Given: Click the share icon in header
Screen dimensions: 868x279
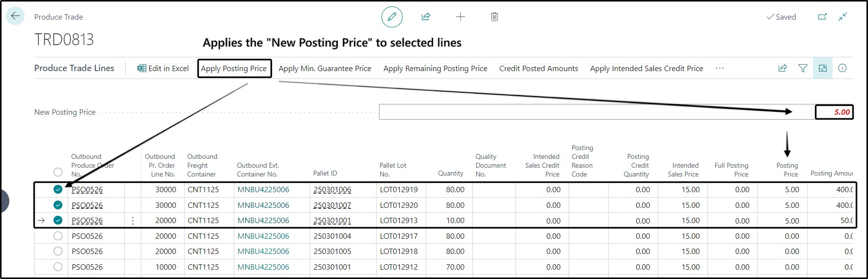Looking at the screenshot, I should point(426,17).
